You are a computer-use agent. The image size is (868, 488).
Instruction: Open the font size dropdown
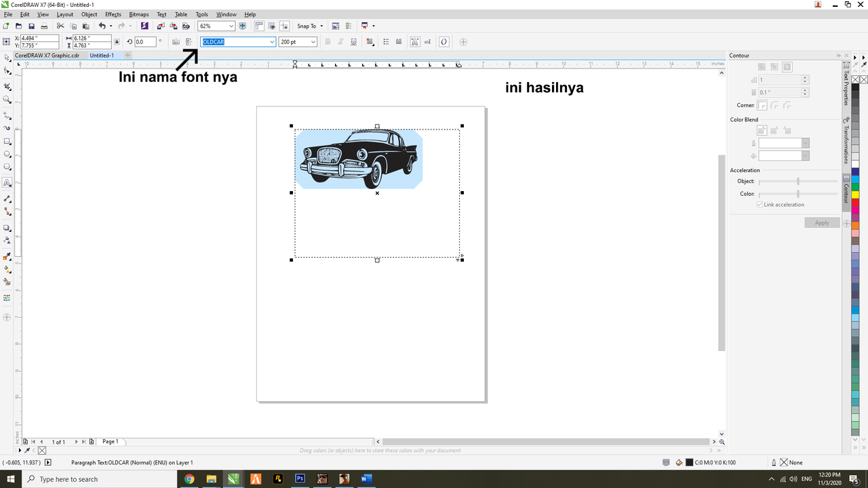(x=313, y=42)
